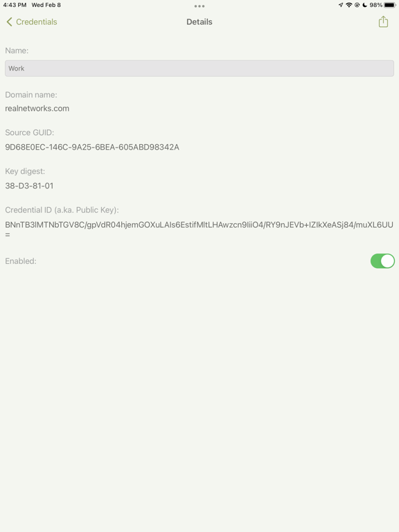Image resolution: width=399 pixels, height=532 pixels.
Task: Tap the Name label above the field
Action: [x=17, y=51]
